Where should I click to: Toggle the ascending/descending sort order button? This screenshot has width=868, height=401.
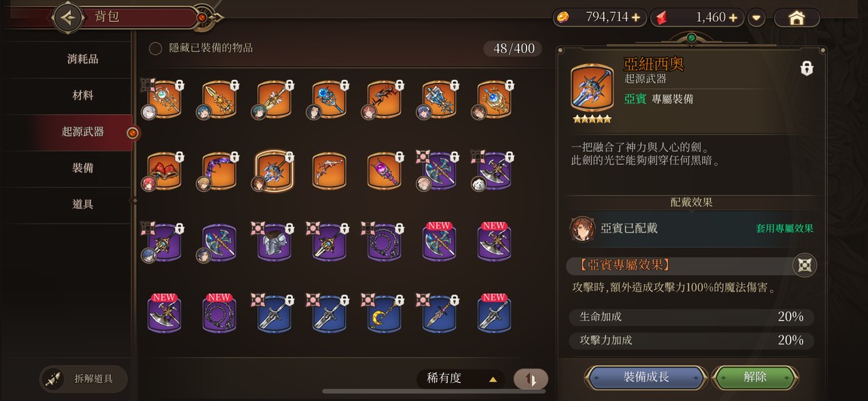tap(531, 379)
